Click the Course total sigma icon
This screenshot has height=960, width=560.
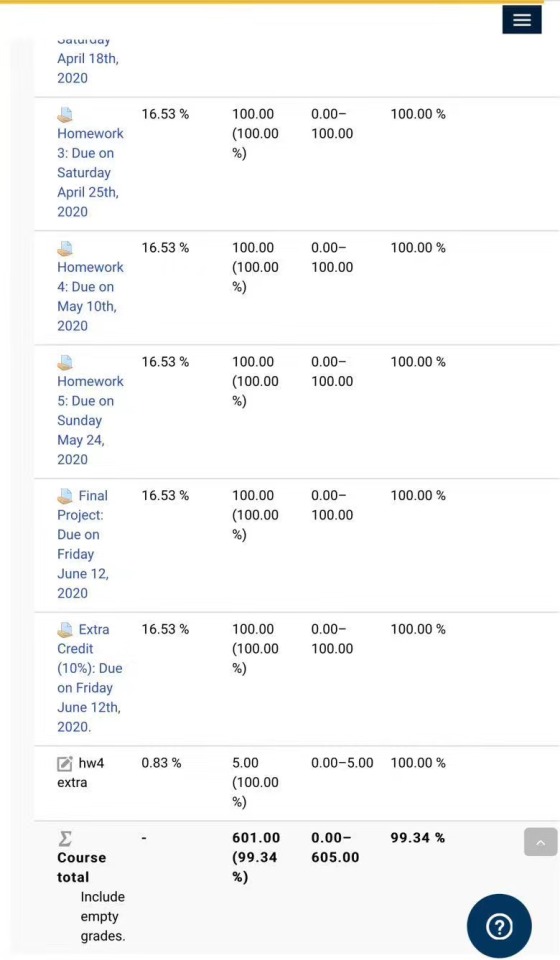[x=65, y=838]
